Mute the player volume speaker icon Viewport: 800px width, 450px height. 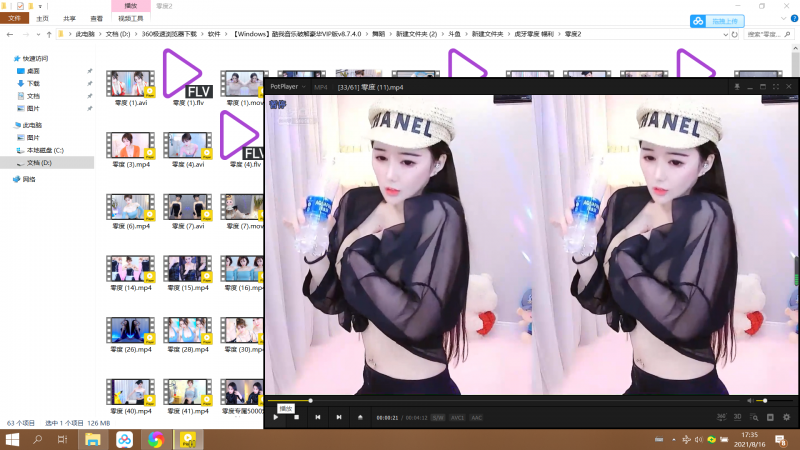[747, 401]
